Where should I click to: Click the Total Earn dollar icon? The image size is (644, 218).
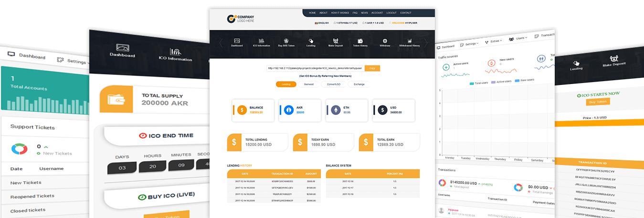366,142
